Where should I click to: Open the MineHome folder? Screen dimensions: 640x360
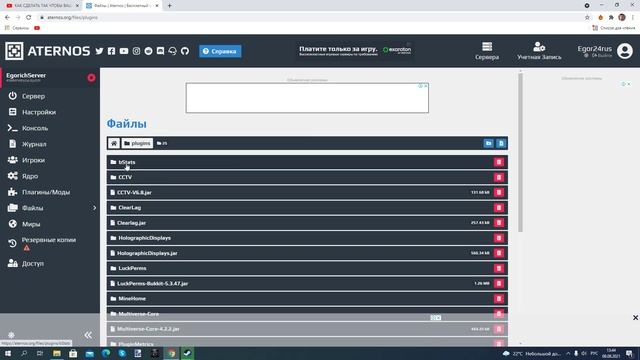(132, 298)
